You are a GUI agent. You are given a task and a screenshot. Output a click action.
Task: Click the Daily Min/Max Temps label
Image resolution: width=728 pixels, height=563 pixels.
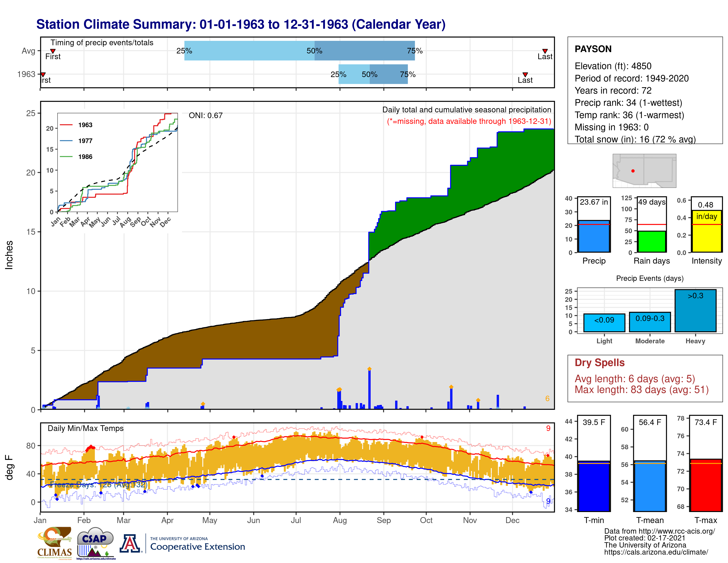pos(85,428)
